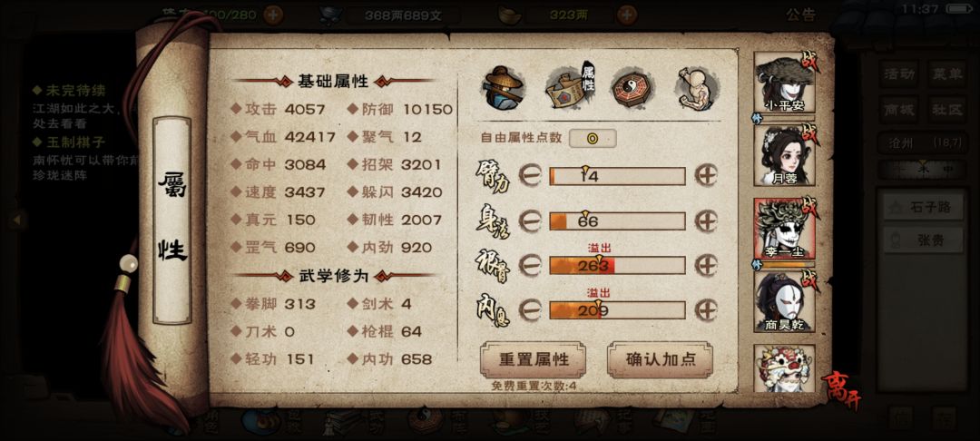This screenshot has height=441, width=980.
Task: Open the 公告 announcement menu
Action: tap(800, 15)
